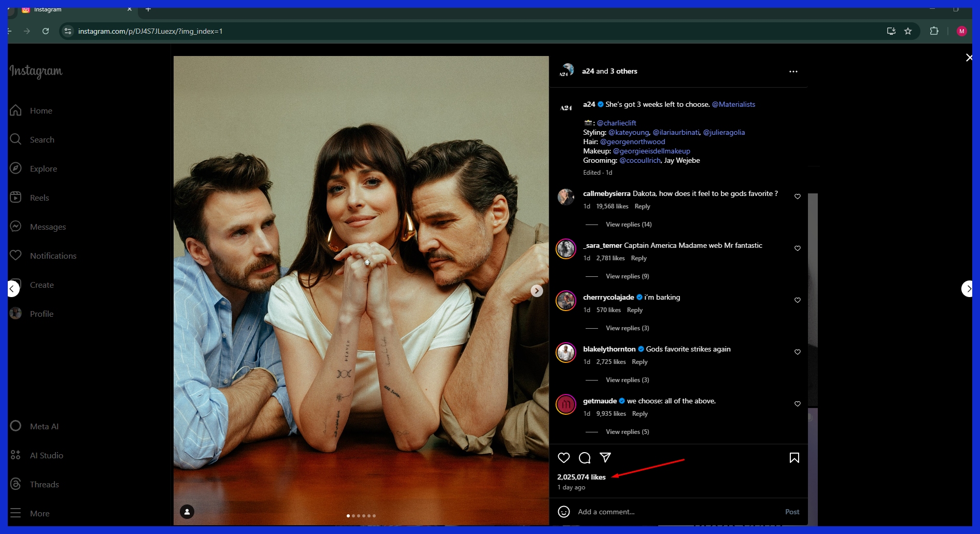Go to the previous post arrow
The height and width of the screenshot is (534, 980).
[x=13, y=289]
